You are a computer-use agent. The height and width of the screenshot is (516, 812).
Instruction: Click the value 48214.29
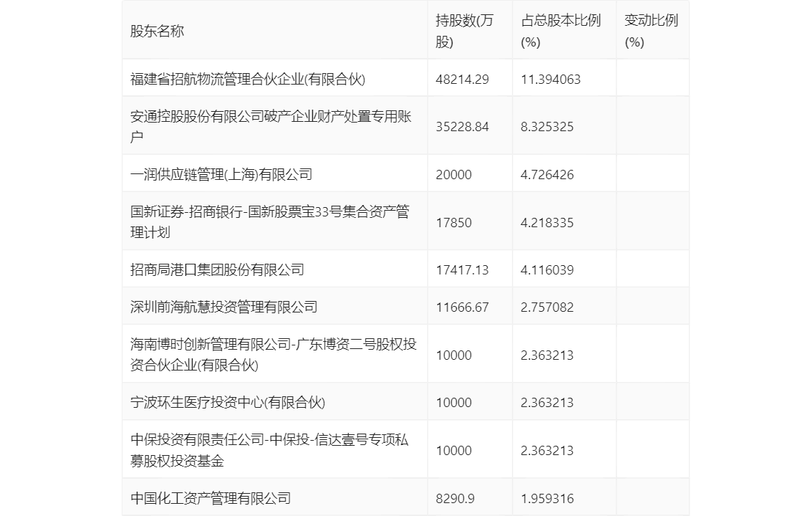click(462, 80)
